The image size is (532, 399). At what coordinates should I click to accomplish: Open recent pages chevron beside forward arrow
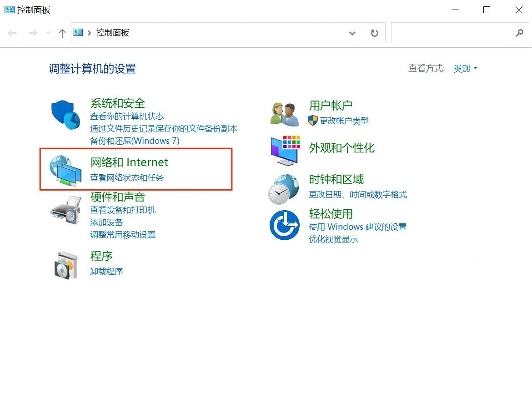click(48, 33)
